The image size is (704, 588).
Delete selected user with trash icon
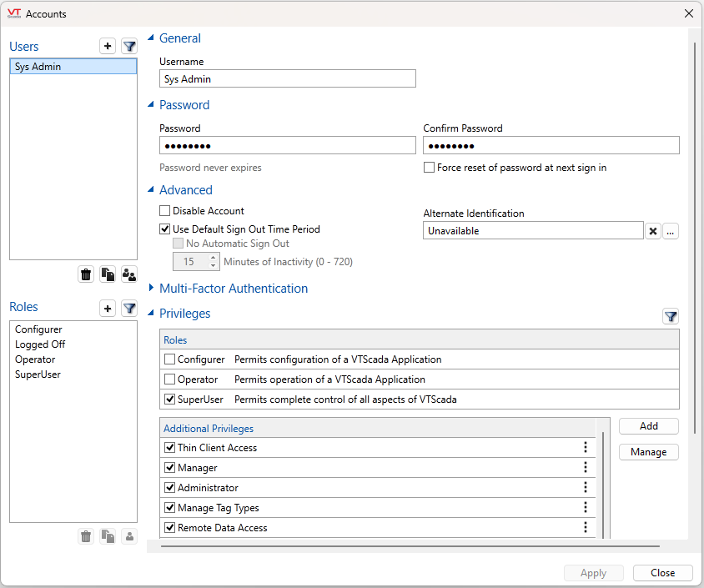pos(86,274)
